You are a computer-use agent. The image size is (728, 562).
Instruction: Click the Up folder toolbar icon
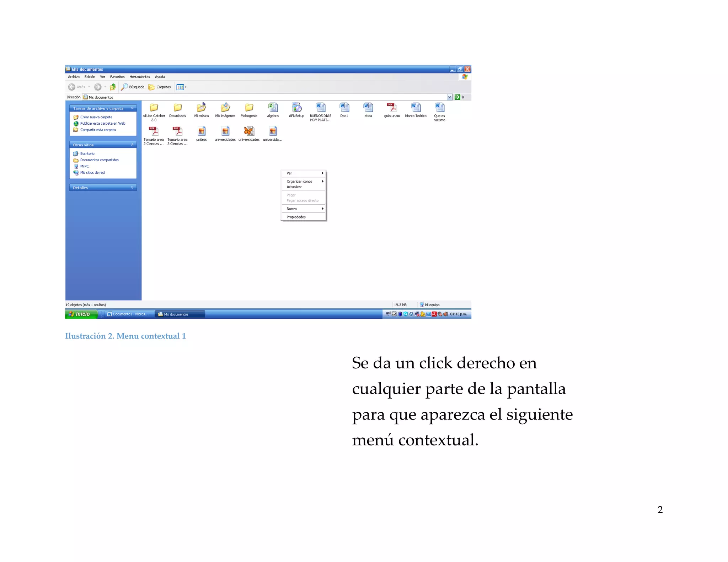(x=113, y=87)
